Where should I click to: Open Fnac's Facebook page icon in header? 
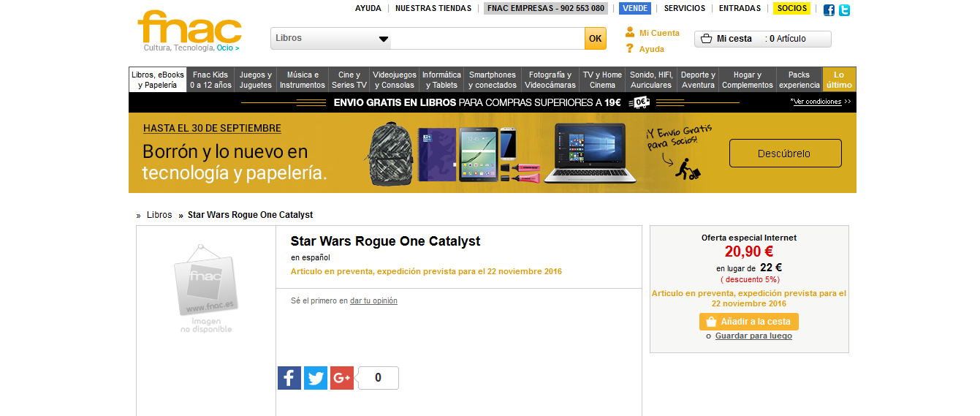[x=829, y=10]
